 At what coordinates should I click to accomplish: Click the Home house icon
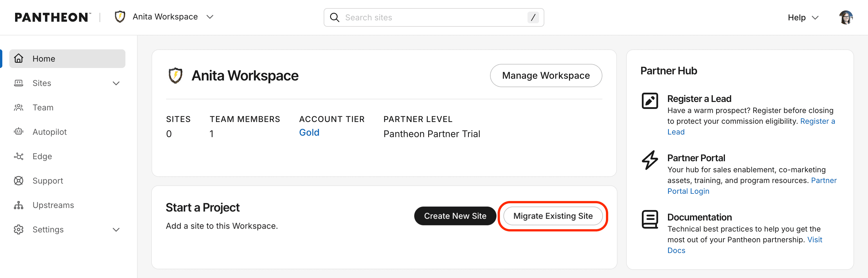19,58
